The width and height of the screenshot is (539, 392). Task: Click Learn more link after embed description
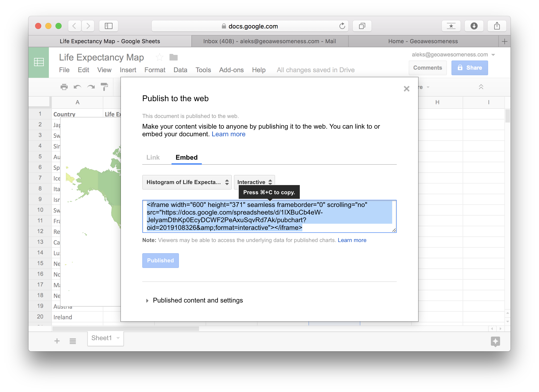click(228, 134)
